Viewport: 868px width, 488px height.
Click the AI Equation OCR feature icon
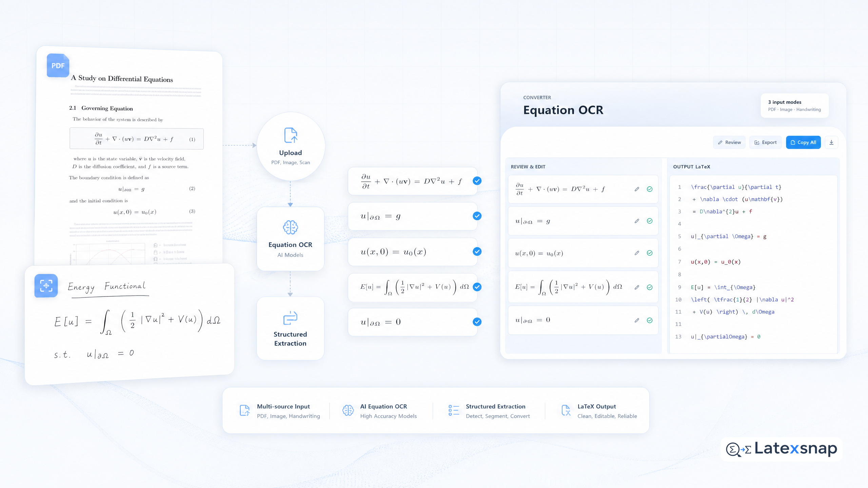348,410
